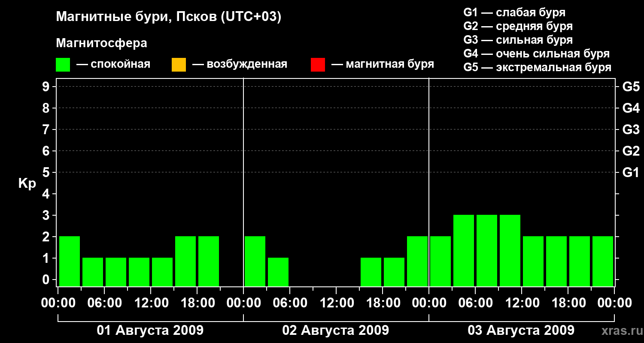Image resolution: width=644 pixels, height=343 pixels.
Task: Click the 'Магнитосфера' heading
Action: (102, 44)
